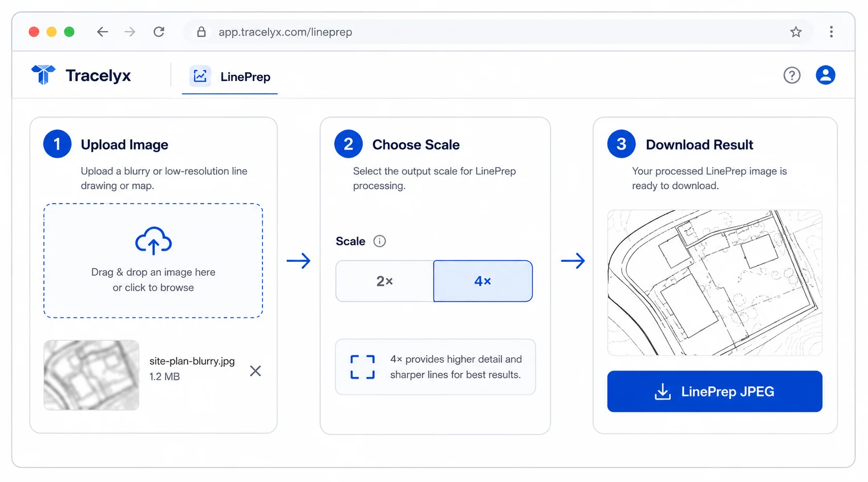Go back with the browser back arrow
868x482 pixels.
point(103,32)
